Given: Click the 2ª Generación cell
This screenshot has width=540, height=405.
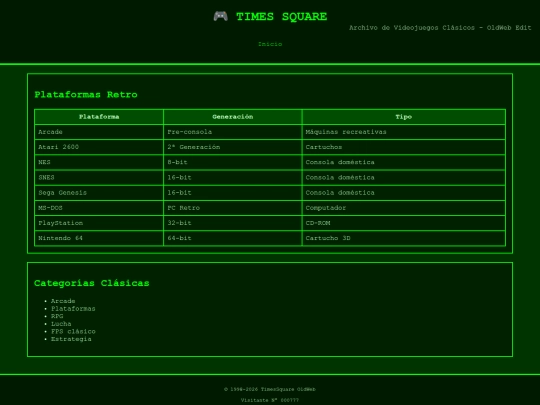Looking at the screenshot, I should [x=232, y=147].
